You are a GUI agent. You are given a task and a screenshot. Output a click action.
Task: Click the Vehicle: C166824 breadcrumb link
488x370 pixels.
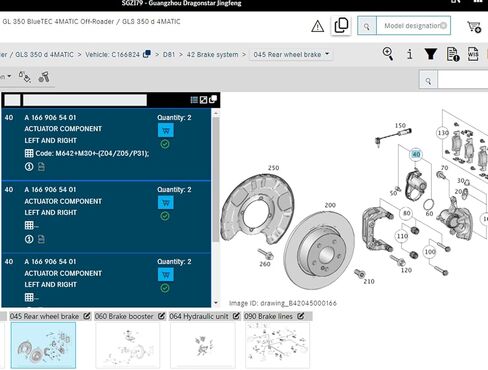pos(112,54)
